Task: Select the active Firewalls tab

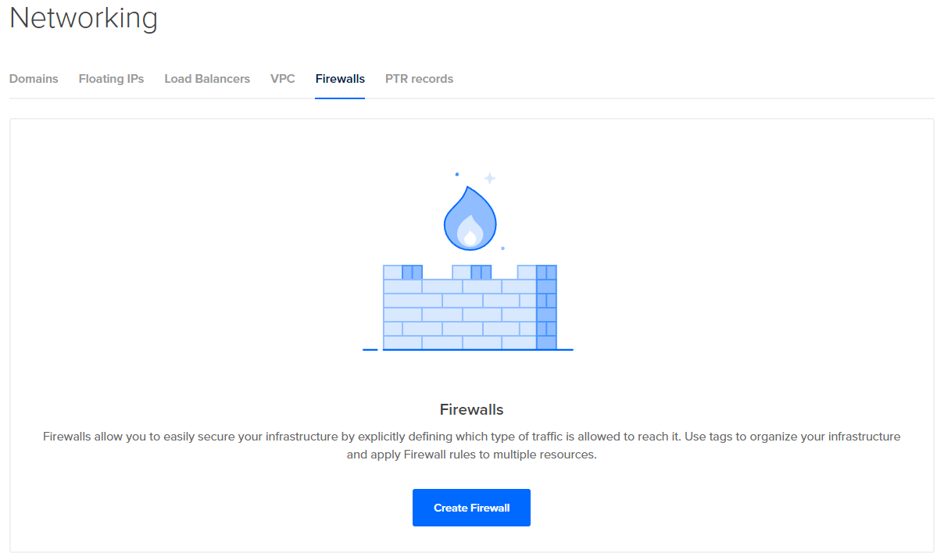Action: coord(340,78)
